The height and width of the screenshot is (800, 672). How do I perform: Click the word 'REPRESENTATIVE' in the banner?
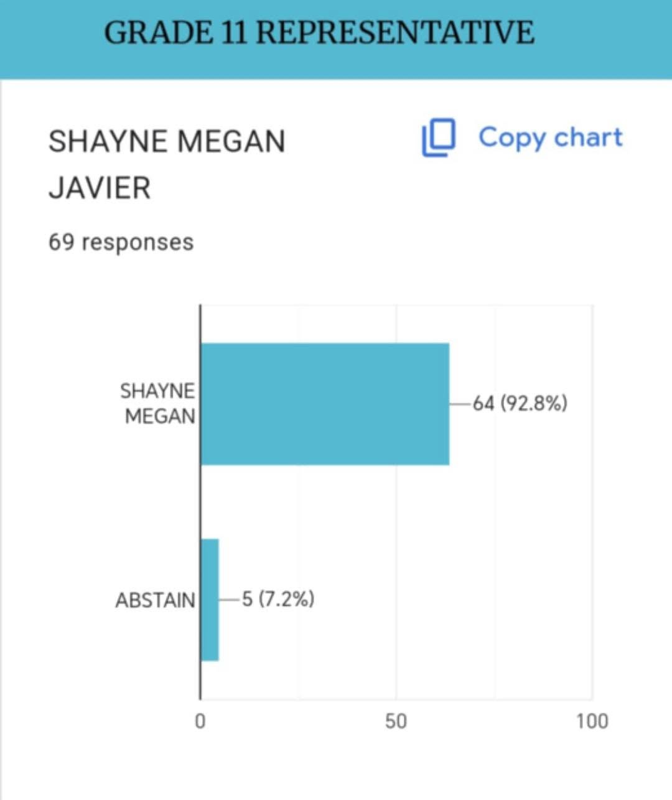[x=395, y=32]
